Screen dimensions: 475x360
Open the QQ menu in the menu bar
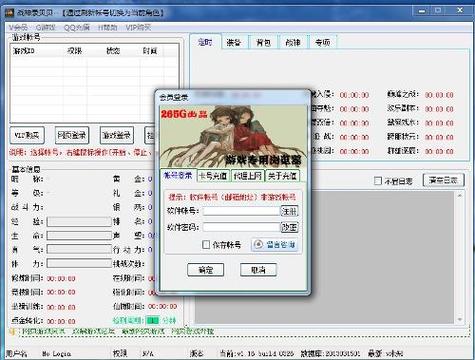(x=77, y=27)
